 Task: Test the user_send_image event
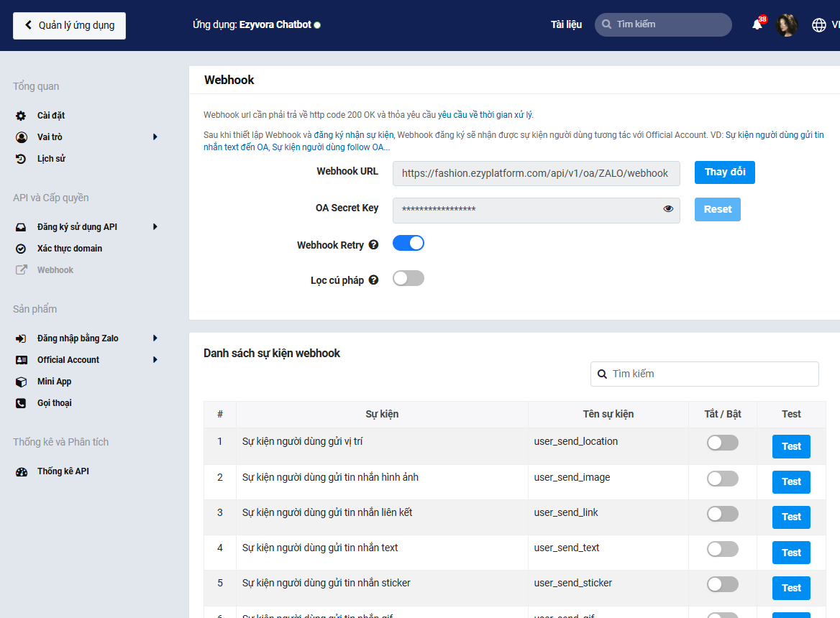[791, 481]
